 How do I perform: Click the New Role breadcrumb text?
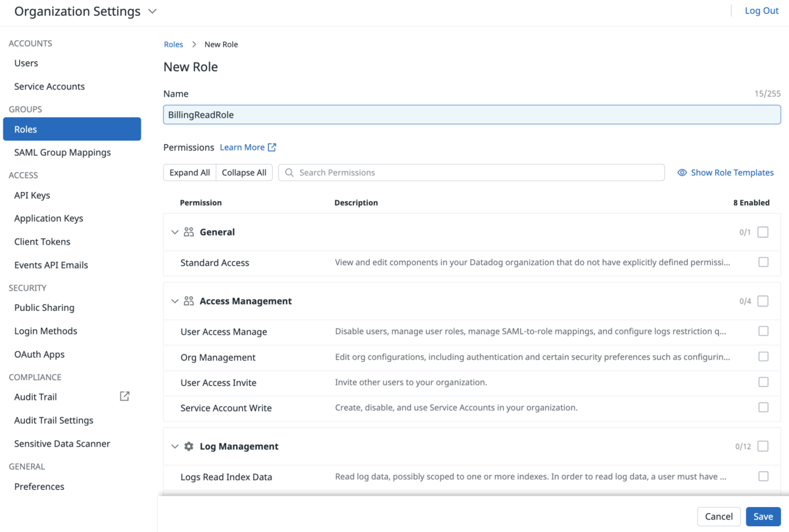click(x=221, y=45)
